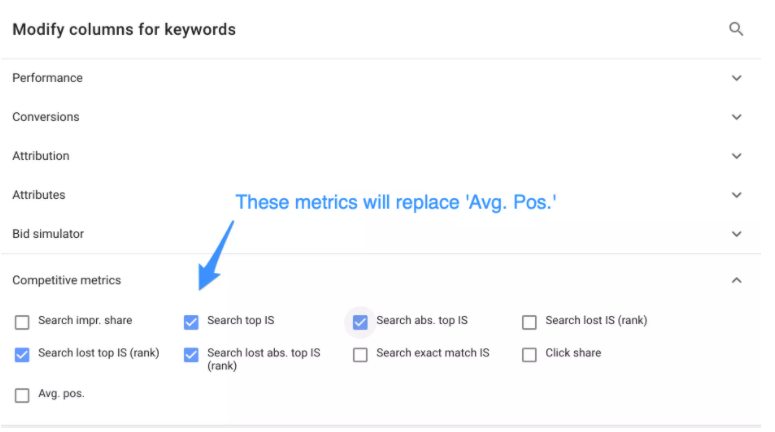Click the Competitive metrics section header
This screenshot has width=775, height=432.
67,281
